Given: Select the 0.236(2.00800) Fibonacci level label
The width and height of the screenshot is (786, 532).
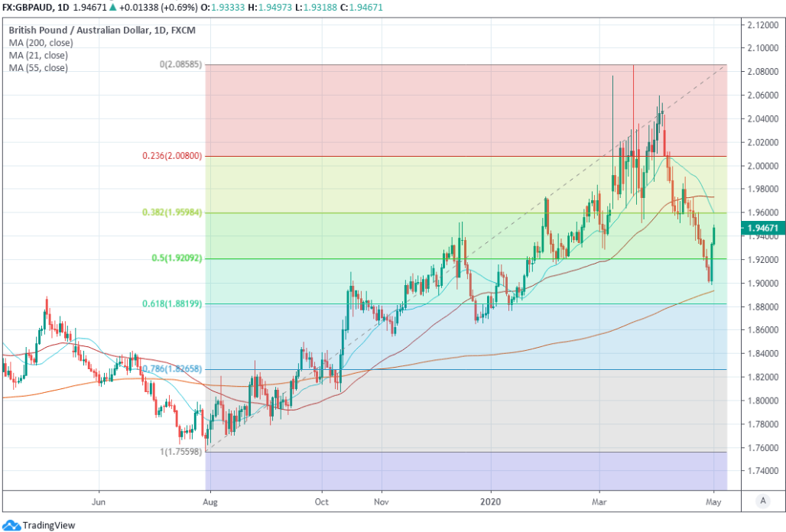Looking at the screenshot, I should coord(172,156).
